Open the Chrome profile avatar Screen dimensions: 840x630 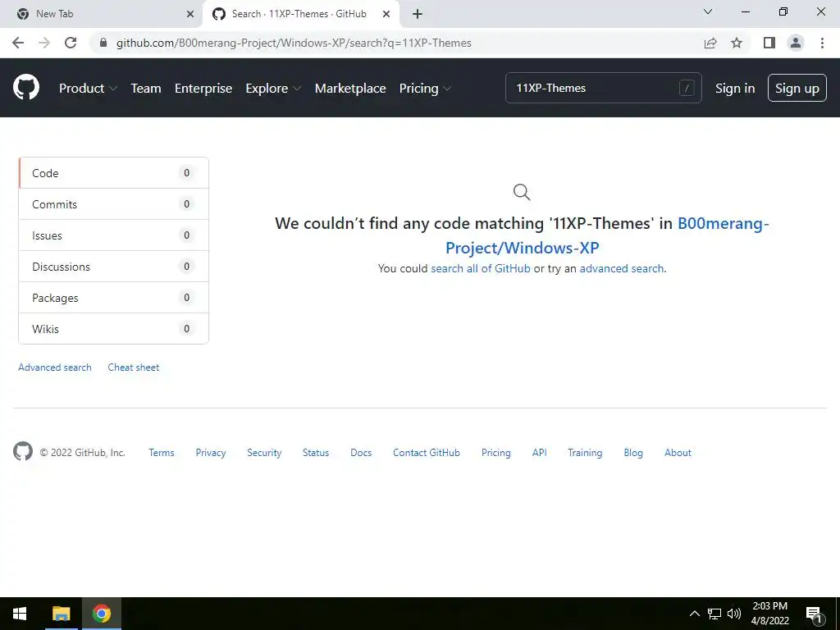click(796, 43)
